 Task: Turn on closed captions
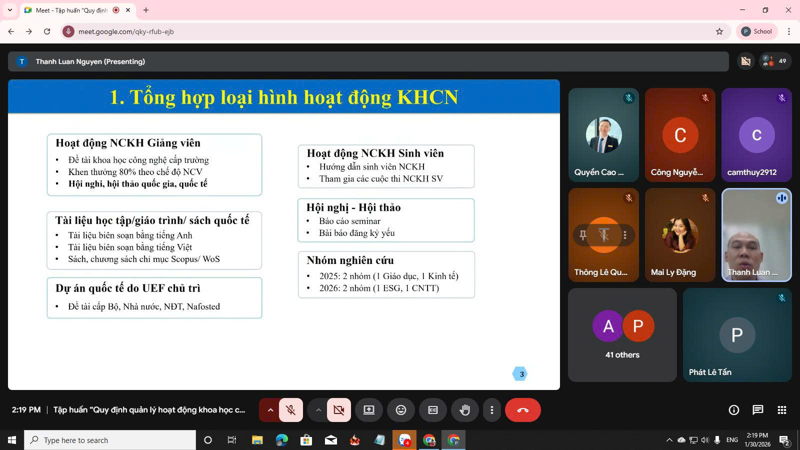coord(433,410)
